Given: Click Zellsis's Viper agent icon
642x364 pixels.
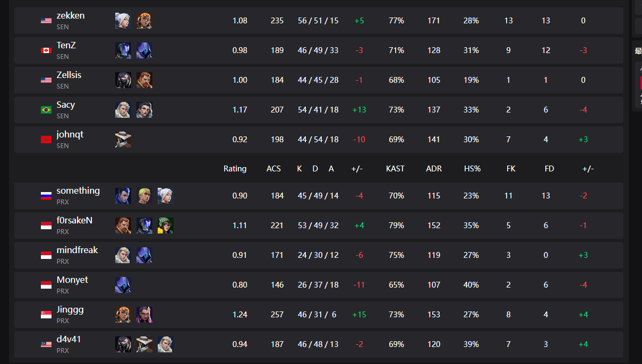Looking at the screenshot, I should tap(123, 80).
